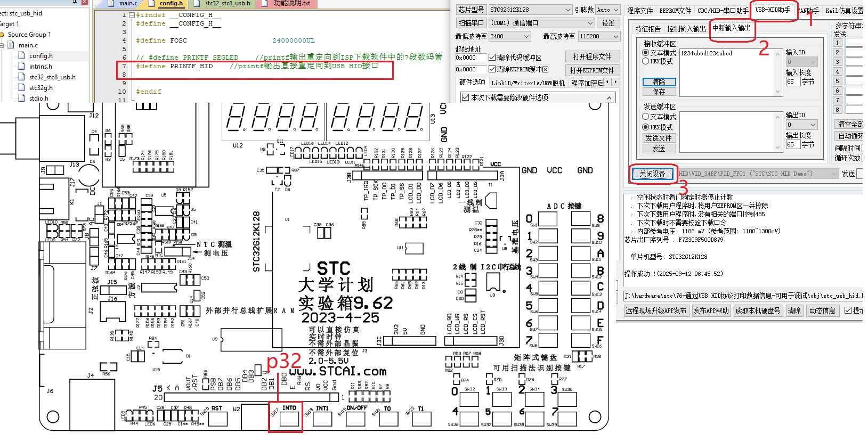Click the stc32g.h file icon in tree
Screen dimensions: 868x442
pyautogui.click(x=21, y=88)
